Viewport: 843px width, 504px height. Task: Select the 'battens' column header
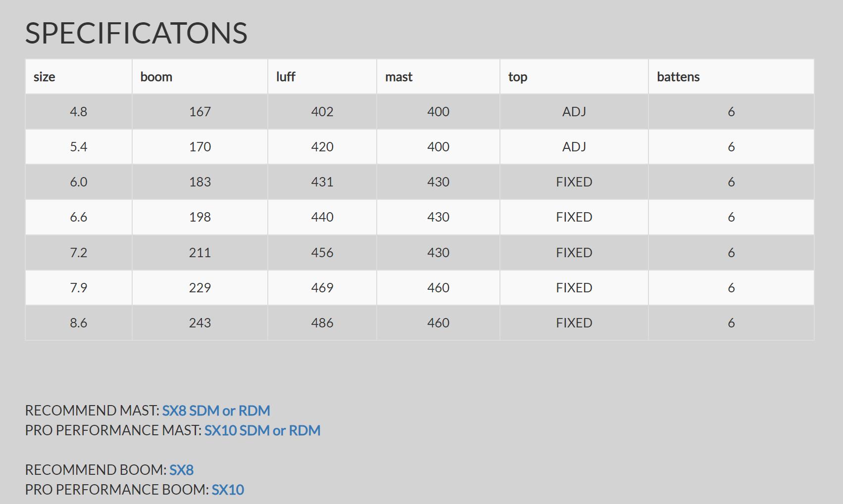732,77
